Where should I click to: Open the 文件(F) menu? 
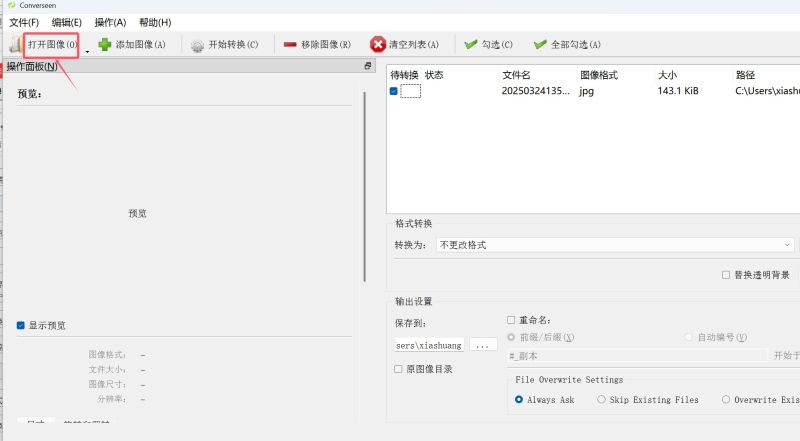pos(24,22)
